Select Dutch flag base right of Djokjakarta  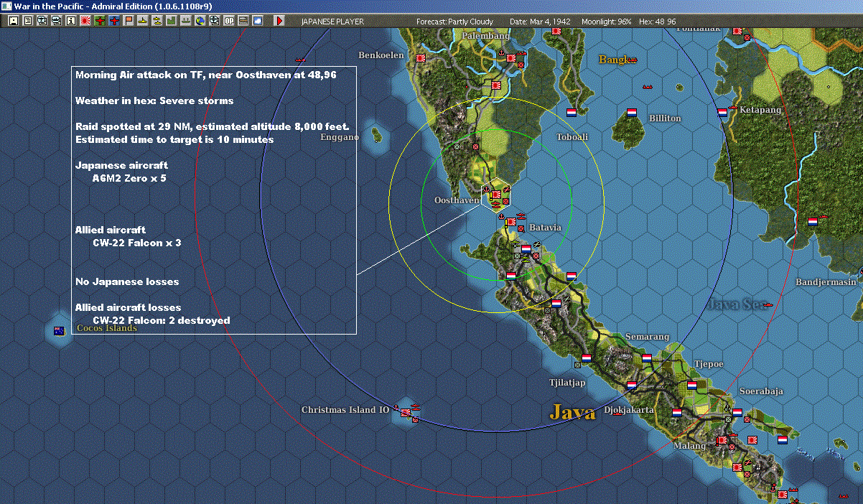coord(677,413)
